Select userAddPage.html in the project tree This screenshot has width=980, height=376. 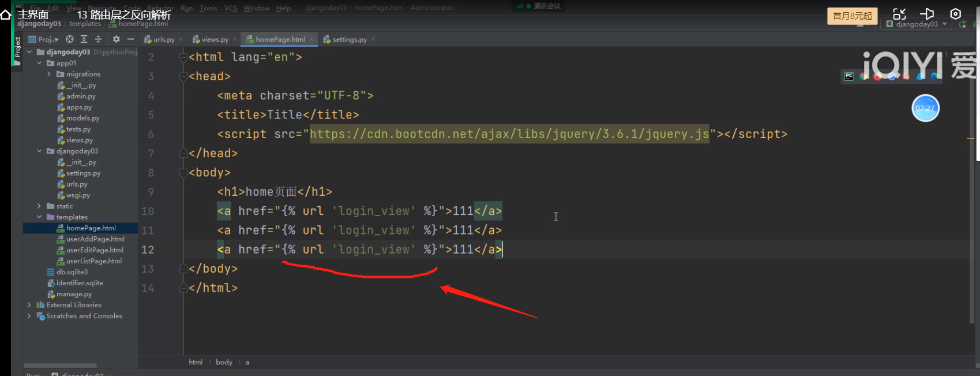pyautogui.click(x=91, y=239)
